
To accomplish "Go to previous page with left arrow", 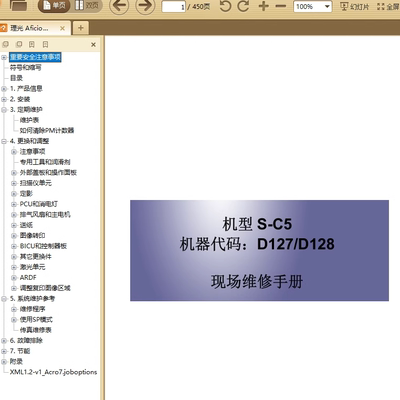I will (x=119, y=6).
